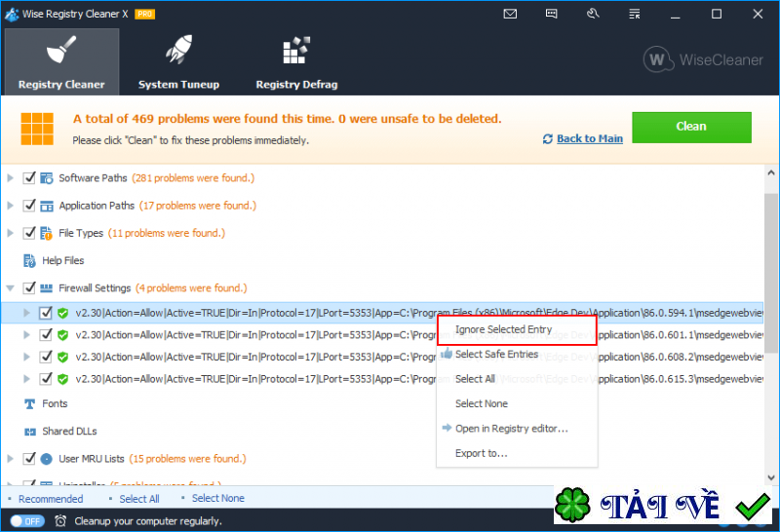Toggle the File Types checkbox
The height and width of the screenshot is (532, 780).
pos(29,233)
